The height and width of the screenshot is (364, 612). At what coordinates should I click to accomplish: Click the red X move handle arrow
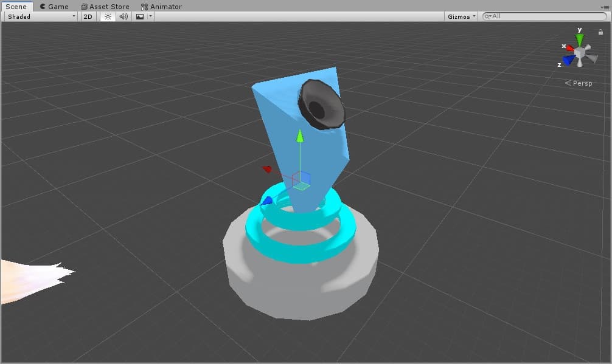tap(267, 169)
